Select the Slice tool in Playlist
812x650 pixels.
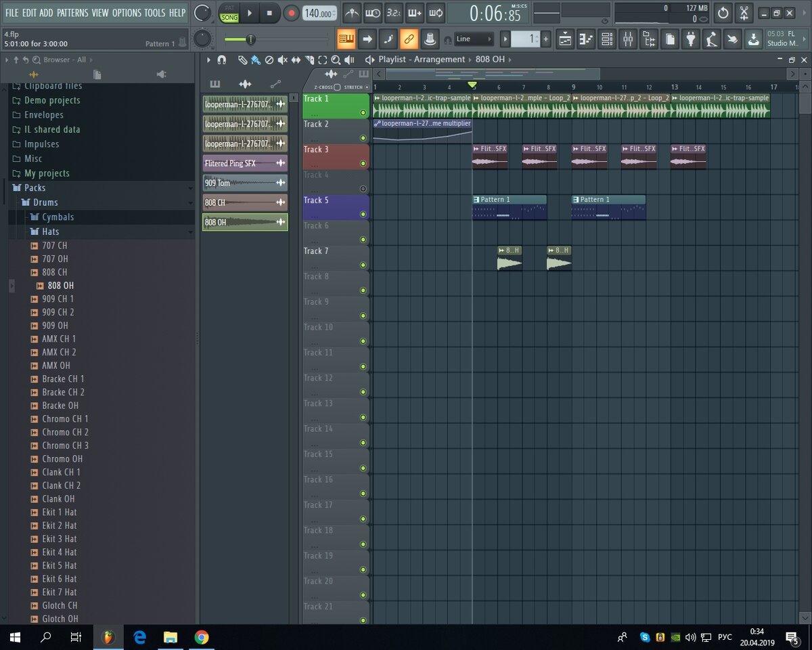click(309, 60)
